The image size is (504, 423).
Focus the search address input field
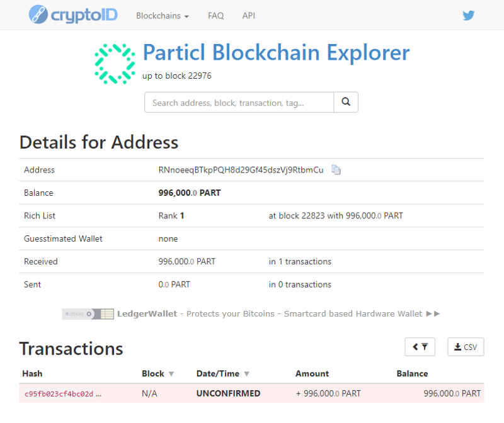pyautogui.click(x=239, y=102)
